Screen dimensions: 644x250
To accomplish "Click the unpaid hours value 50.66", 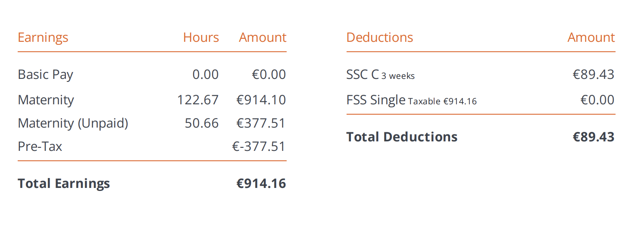I will (x=202, y=123).
